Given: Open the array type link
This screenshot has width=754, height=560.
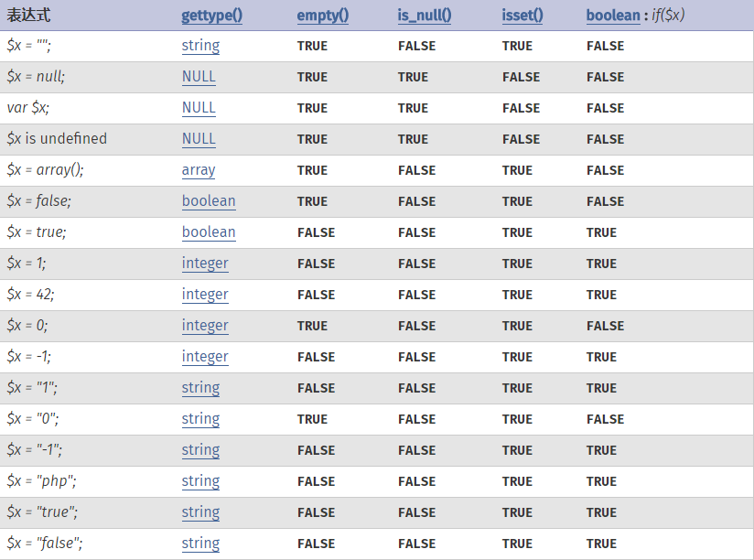Looking at the screenshot, I should click(x=199, y=170).
